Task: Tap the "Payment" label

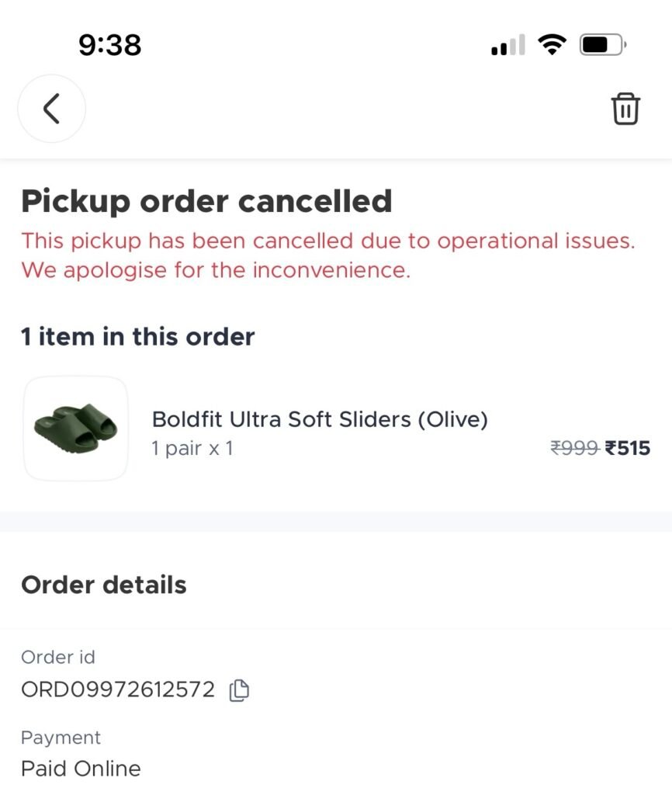Action: [61, 737]
